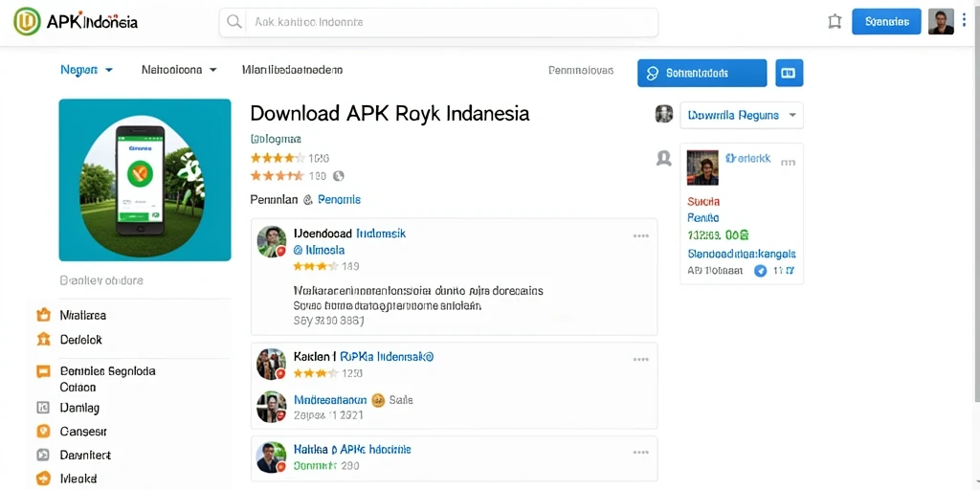
Task: Click the small blue card icon button
Action: point(789,73)
